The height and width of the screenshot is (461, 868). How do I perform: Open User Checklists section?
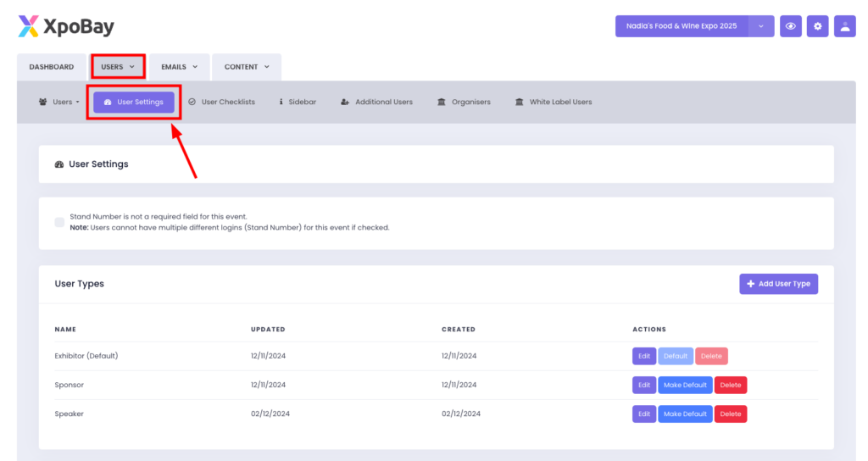(x=221, y=102)
